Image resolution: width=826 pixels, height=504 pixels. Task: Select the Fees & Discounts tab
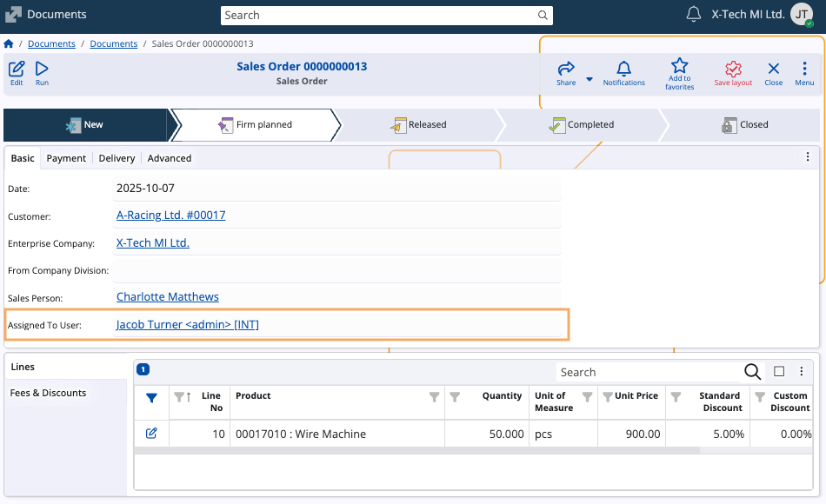pyautogui.click(x=49, y=393)
